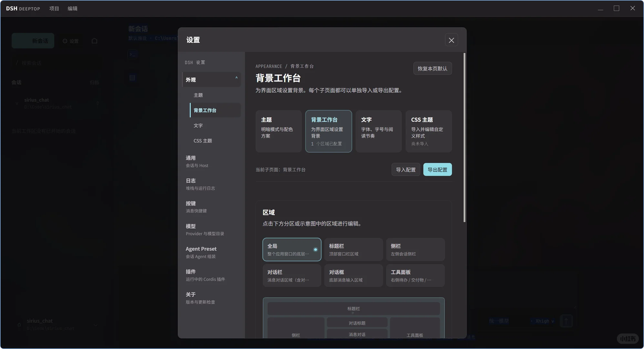Click 统一模型 in the background composer
Screen dimensions: 644x349
point(499,321)
